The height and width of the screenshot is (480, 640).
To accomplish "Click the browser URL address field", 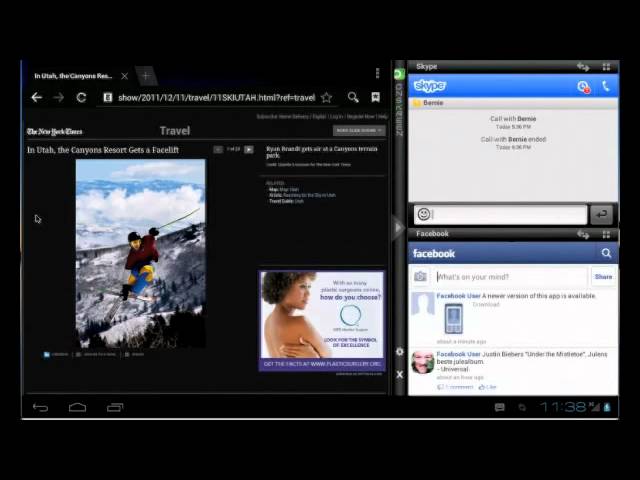I will (x=216, y=98).
